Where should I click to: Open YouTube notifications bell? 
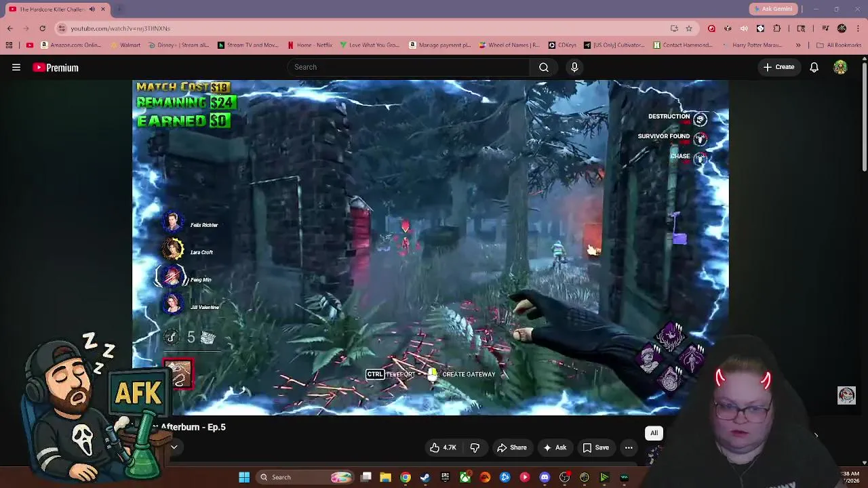(x=814, y=67)
